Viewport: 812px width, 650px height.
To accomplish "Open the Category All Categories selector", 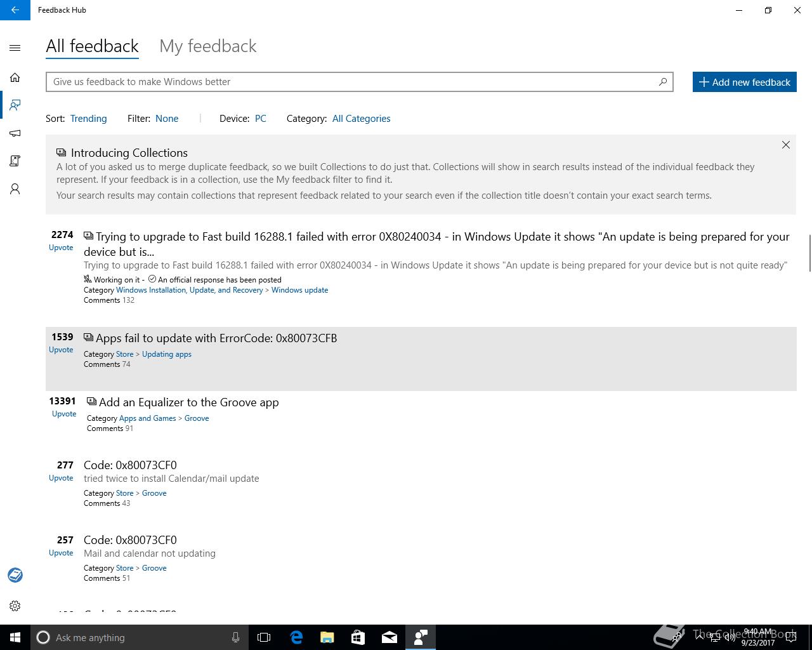I will 361,119.
